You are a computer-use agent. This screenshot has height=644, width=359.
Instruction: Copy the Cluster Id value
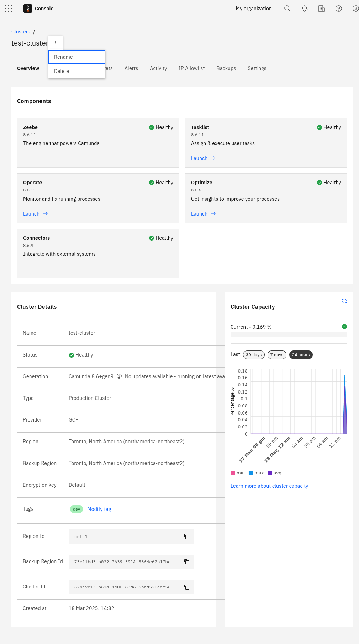click(186, 587)
